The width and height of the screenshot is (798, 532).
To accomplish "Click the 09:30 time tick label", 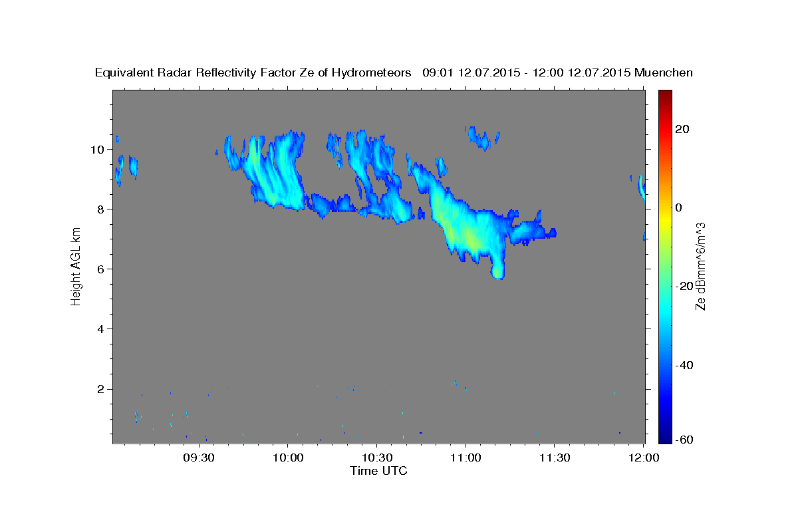I will pos(199,458).
